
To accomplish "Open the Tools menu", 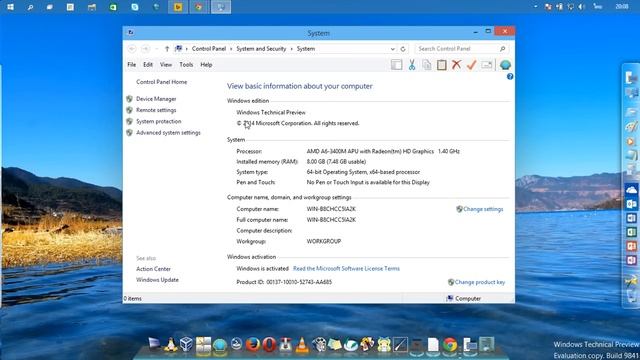I will coord(186,65).
